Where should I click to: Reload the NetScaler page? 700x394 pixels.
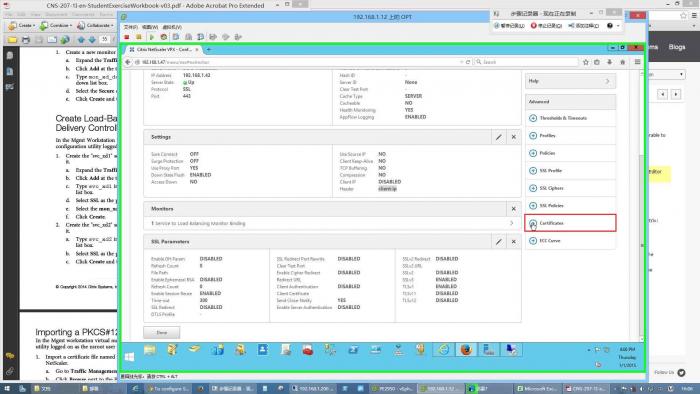click(468, 62)
